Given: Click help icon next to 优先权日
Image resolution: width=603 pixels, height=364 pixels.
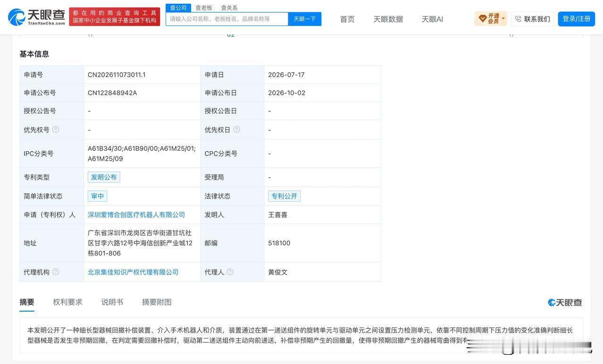Looking at the screenshot, I should click(236, 129).
